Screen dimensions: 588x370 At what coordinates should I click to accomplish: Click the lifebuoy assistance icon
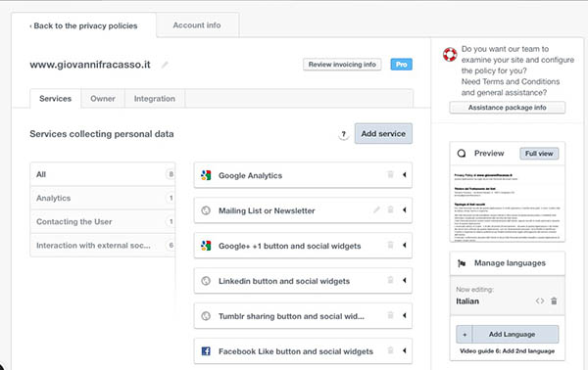point(450,54)
